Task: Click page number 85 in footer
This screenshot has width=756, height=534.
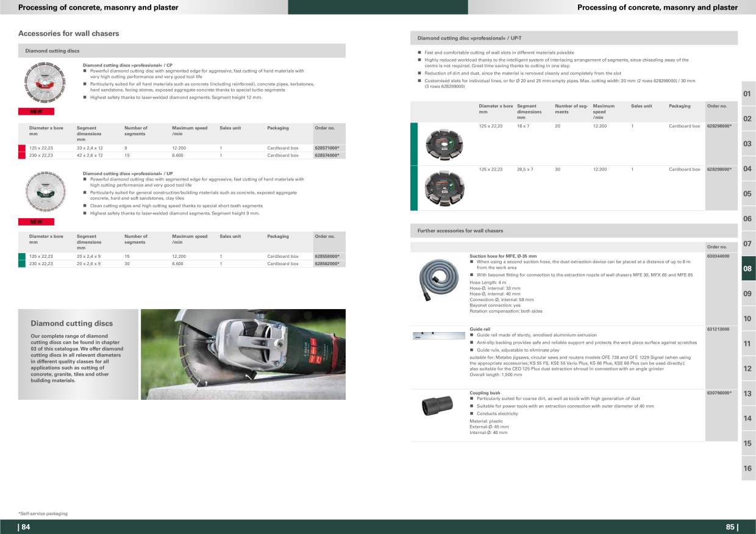Action: [732, 527]
